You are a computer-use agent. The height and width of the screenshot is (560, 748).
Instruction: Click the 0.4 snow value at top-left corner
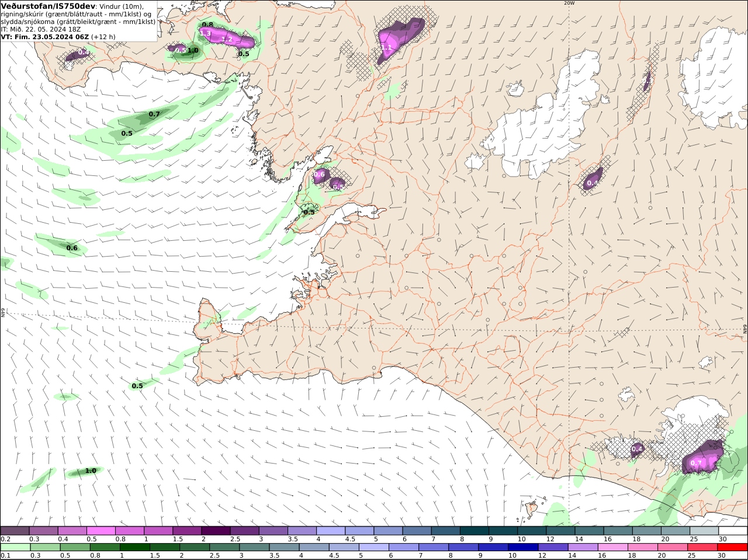tap(84, 53)
